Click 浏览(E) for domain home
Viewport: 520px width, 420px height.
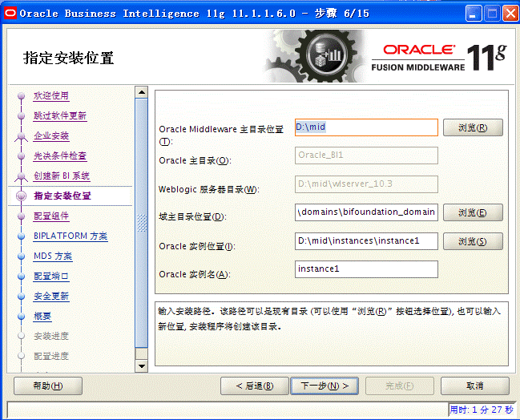point(473,212)
